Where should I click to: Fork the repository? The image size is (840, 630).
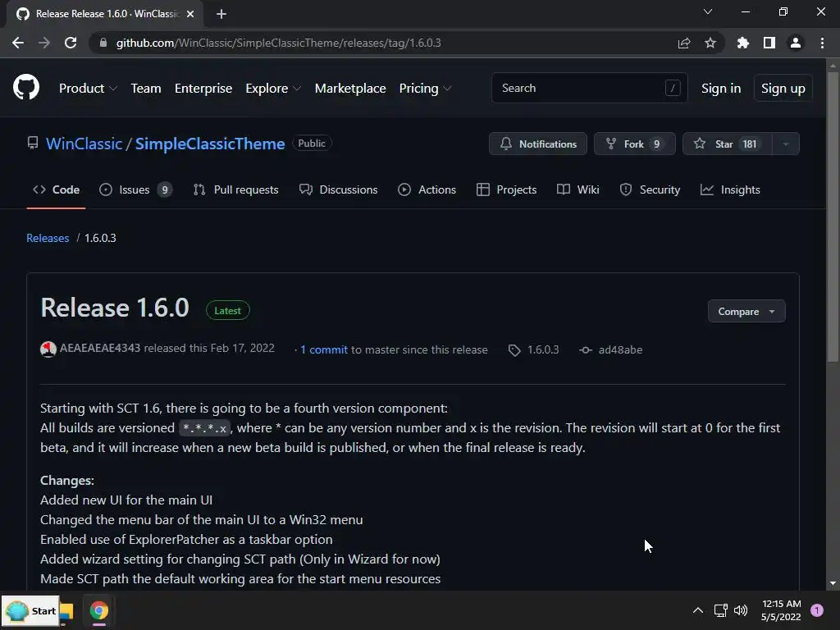click(x=635, y=144)
